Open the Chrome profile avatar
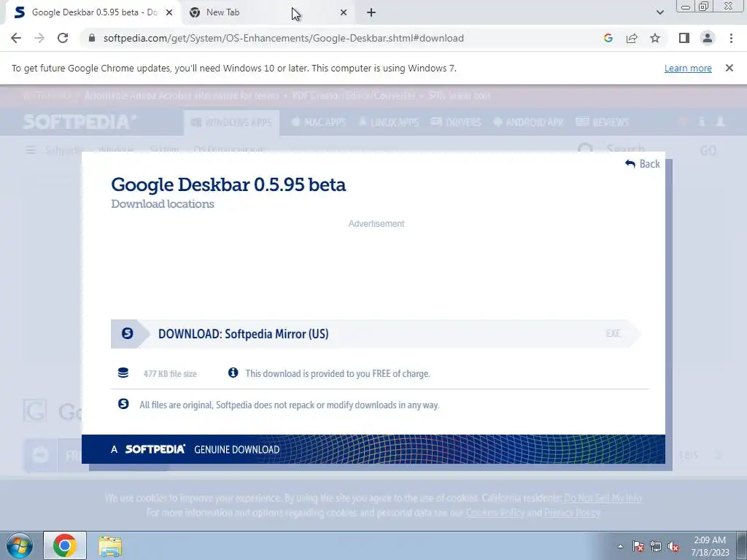This screenshot has height=560, width=747. [x=708, y=38]
